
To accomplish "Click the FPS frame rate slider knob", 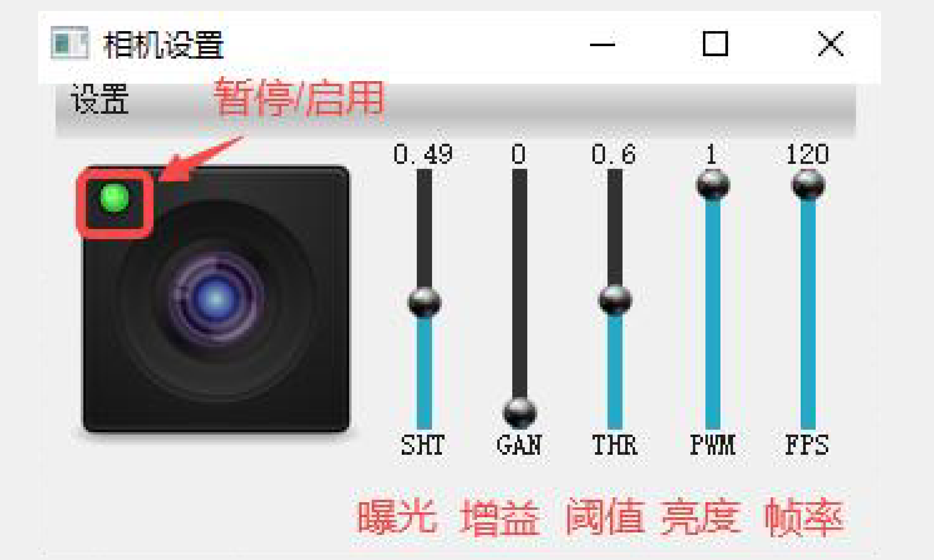I will click(x=808, y=185).
